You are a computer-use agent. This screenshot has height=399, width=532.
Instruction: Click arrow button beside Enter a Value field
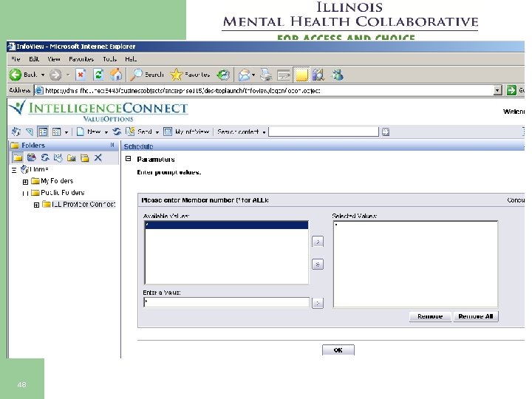(318, 303)
